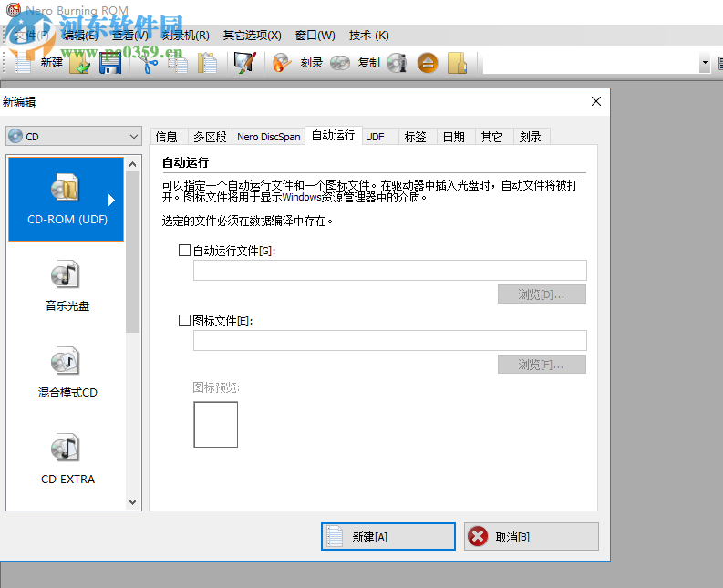Image resolution: width=723 pixels, height=588 pixels.
Task: Click the orange eject disc icon
Action: coord(428,63)
